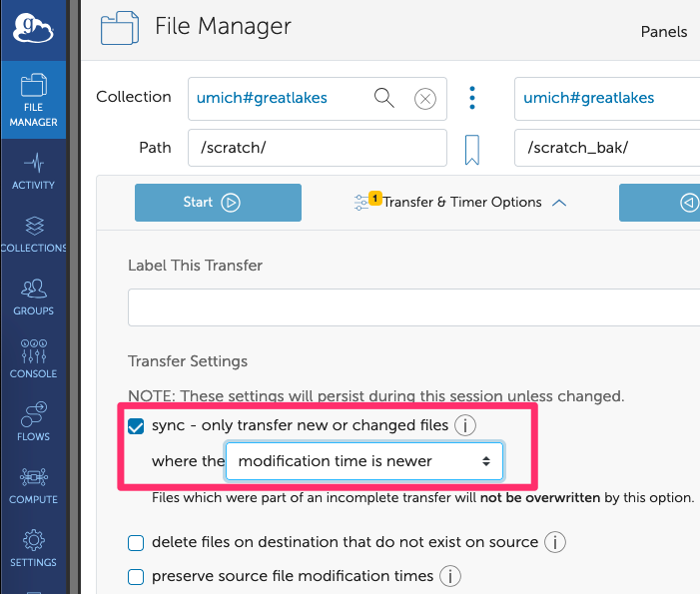This screenshot has height=594, width=700.
Task: Clear the left collection with X icon
Action: click(425, 98)
